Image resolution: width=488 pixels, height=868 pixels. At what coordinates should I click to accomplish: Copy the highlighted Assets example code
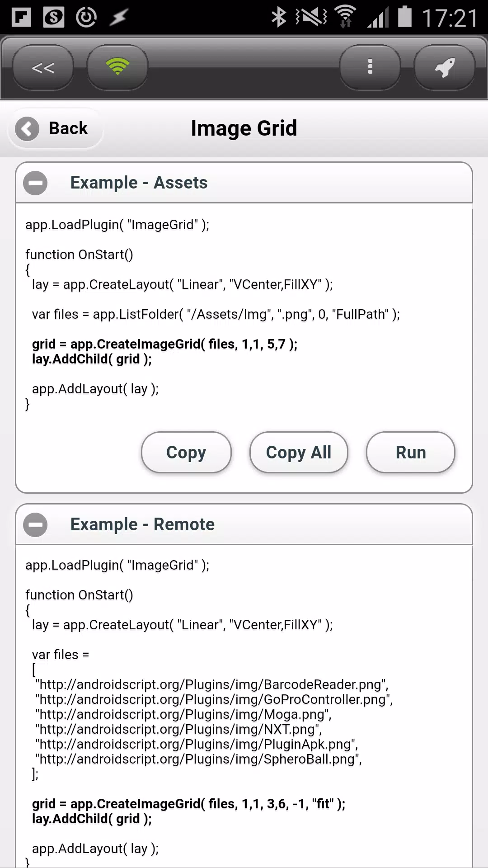186,453
